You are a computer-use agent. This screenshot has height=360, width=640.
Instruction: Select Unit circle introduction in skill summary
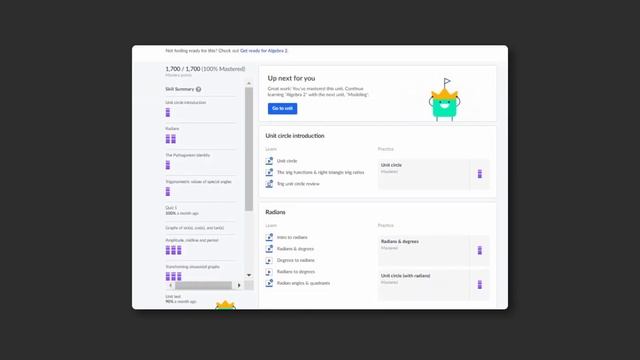click(x=186, y=102)
